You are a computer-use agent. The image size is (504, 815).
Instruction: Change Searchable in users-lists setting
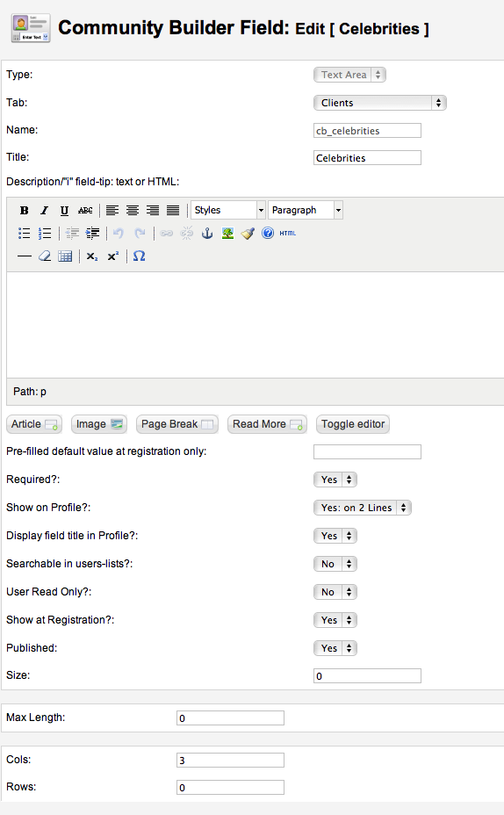[335, 564]
